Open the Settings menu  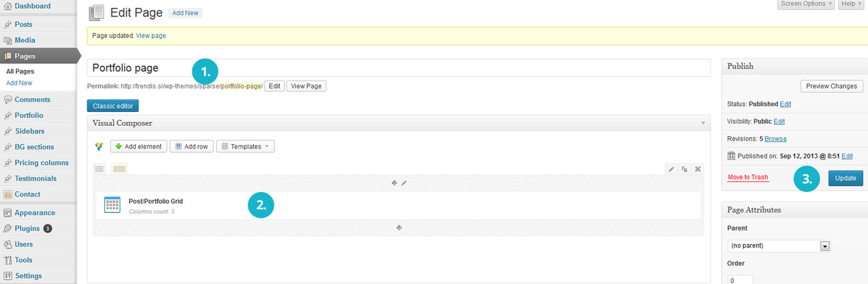[28, 276]
